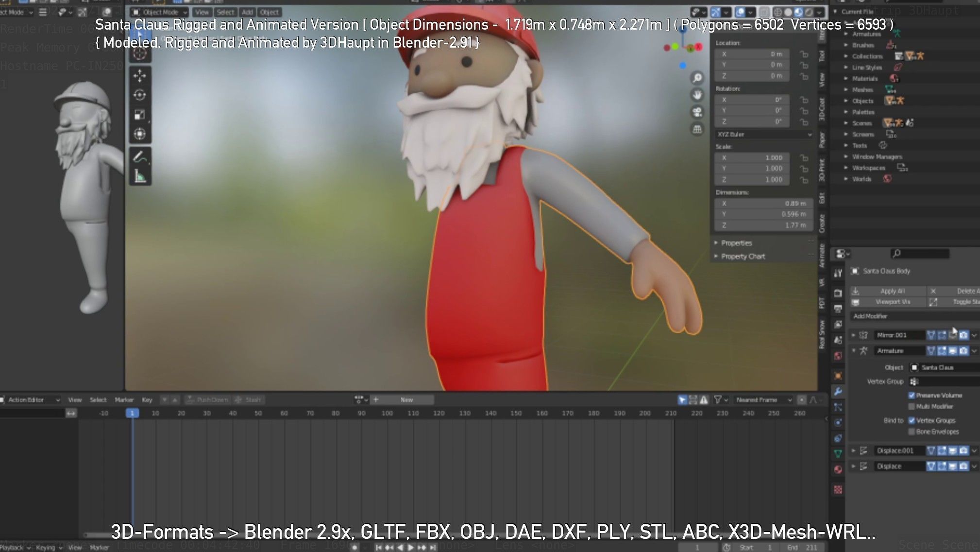Open the XYZ Euler rotation mode dropdown
The width and height of the screenshot is (980, 552).
[764, 135]
